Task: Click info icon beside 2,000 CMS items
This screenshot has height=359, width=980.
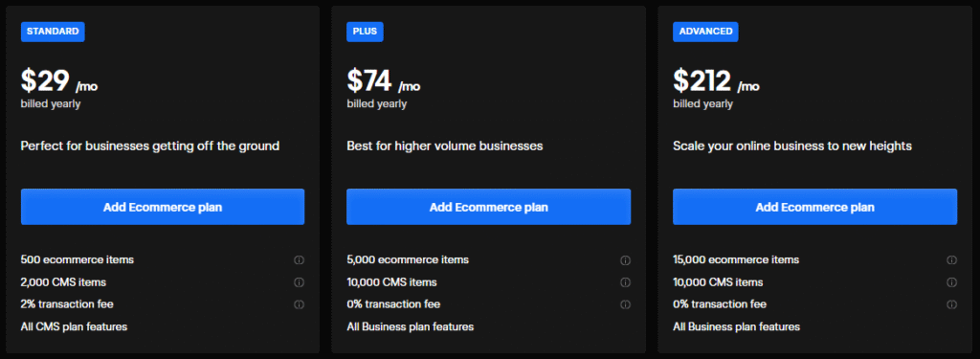Action: [x=299, y=282]
